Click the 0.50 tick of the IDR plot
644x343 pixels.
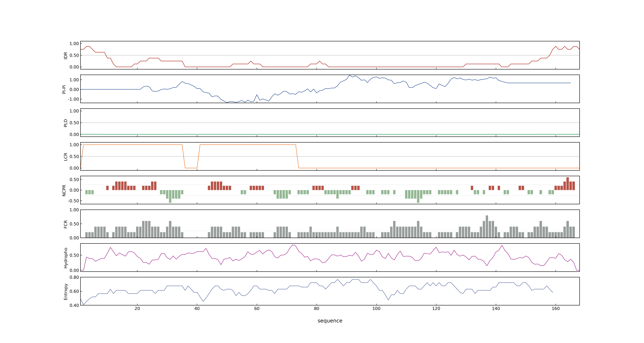74,55
